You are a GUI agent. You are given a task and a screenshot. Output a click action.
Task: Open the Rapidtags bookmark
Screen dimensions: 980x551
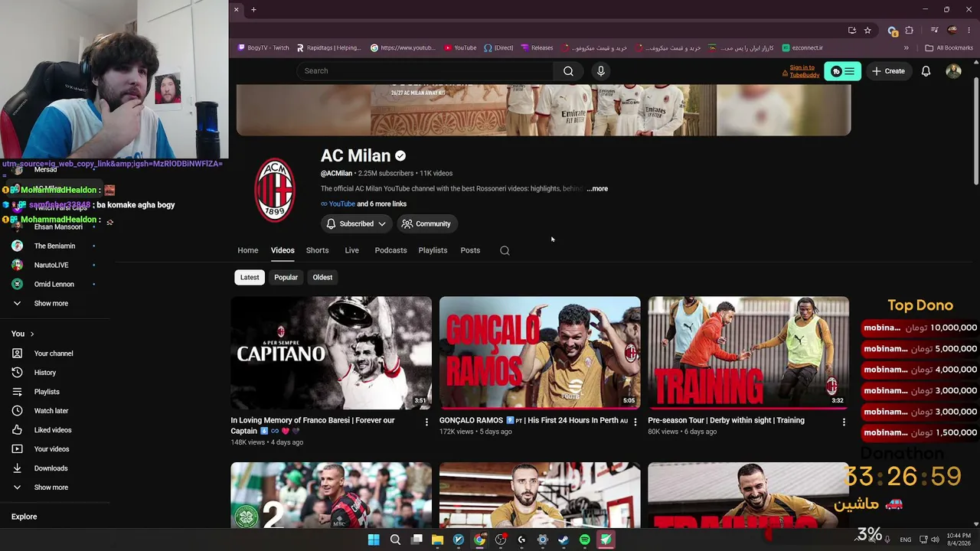[328, 47]
